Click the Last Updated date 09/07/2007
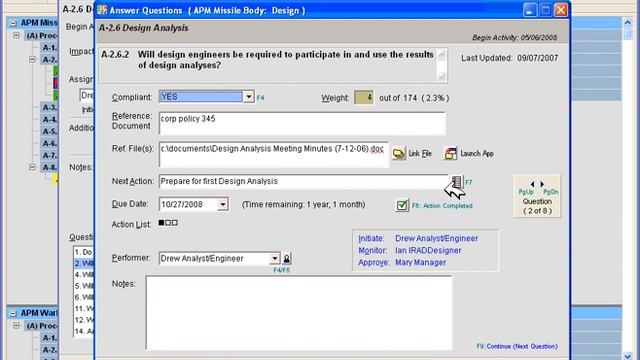Screen dimensions: 640x360 pos(537,58)
